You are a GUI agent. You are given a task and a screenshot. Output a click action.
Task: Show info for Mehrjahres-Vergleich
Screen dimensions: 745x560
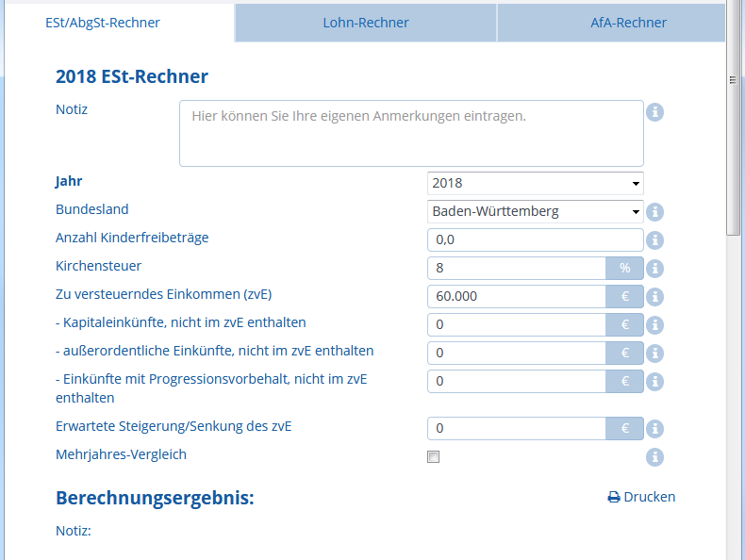[654, 457]
